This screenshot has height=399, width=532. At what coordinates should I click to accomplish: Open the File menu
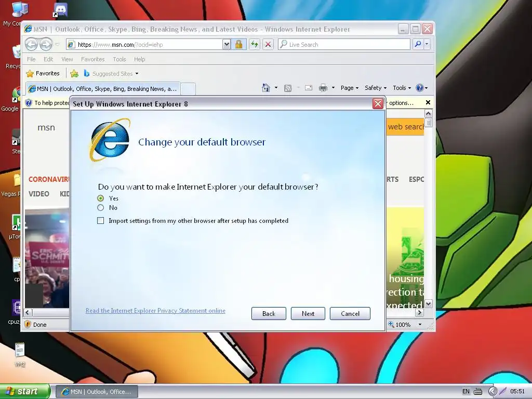(31, 59)
